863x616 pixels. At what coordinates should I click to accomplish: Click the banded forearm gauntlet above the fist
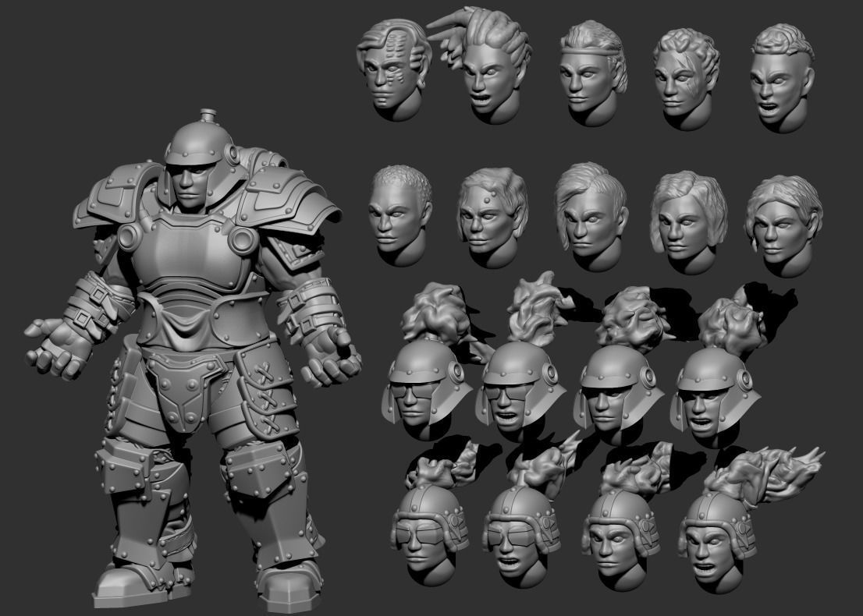(310, 311)
